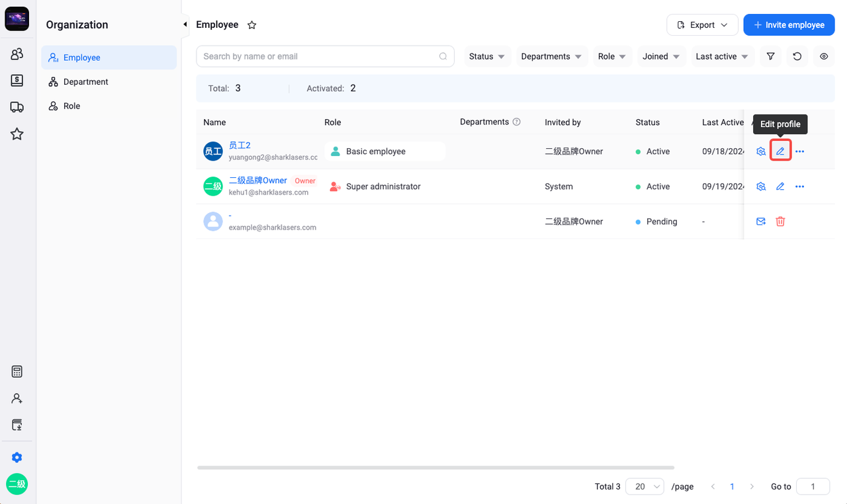Click the 员工 avatar in the first row
The height and width of the screenshot is (504, 847).
pos(213,151)
